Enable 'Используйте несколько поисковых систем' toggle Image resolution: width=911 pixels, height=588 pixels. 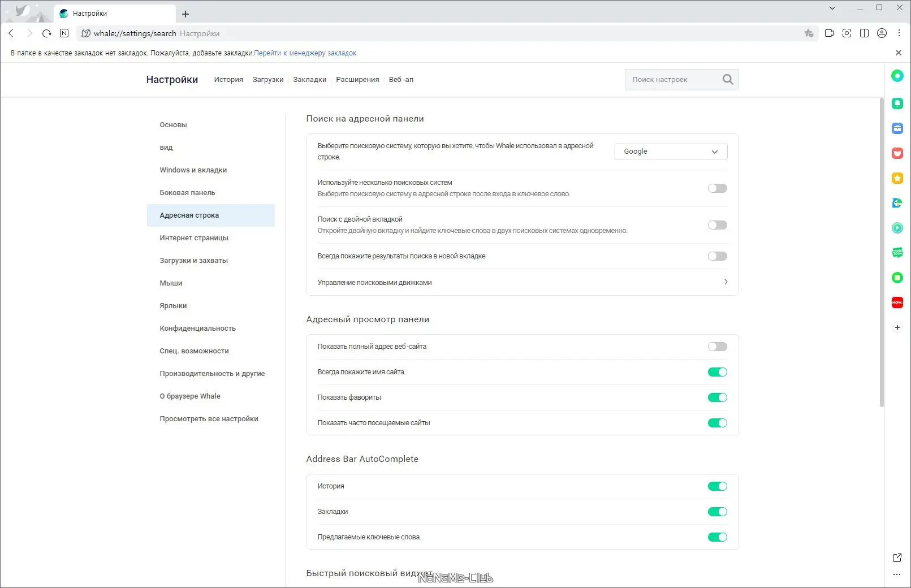point(717,188)
